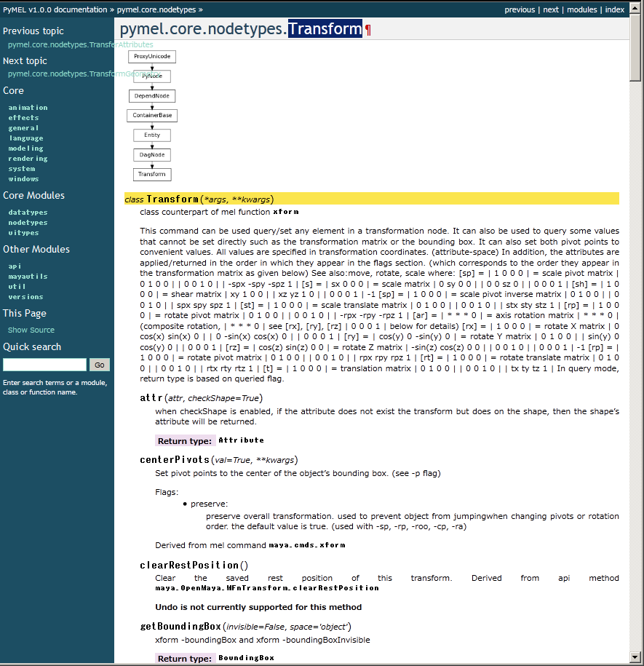
Task: Click the ContainerBase box in the inheritance diagram
Action: pos(152,115)
